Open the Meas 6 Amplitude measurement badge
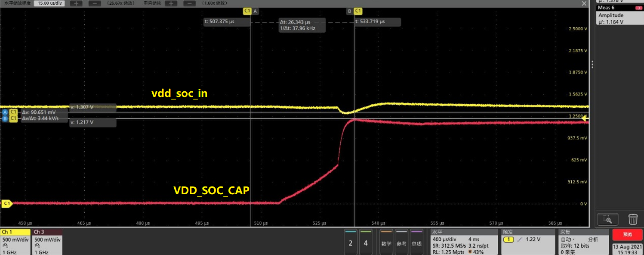644x255 pixels. point(619,15)
